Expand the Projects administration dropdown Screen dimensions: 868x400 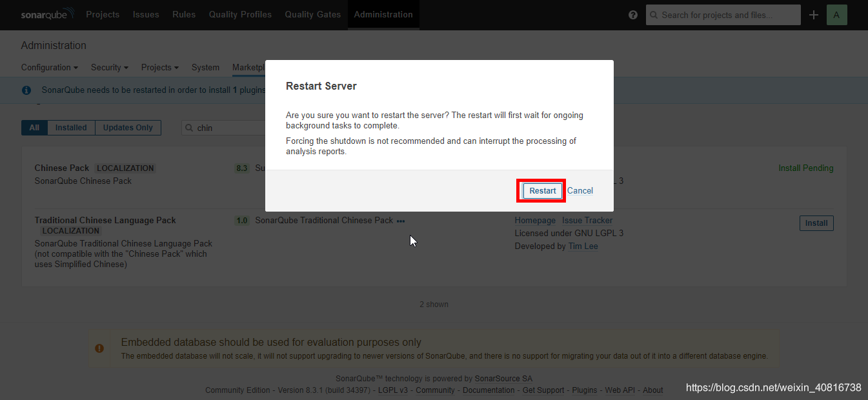[160, 67]
